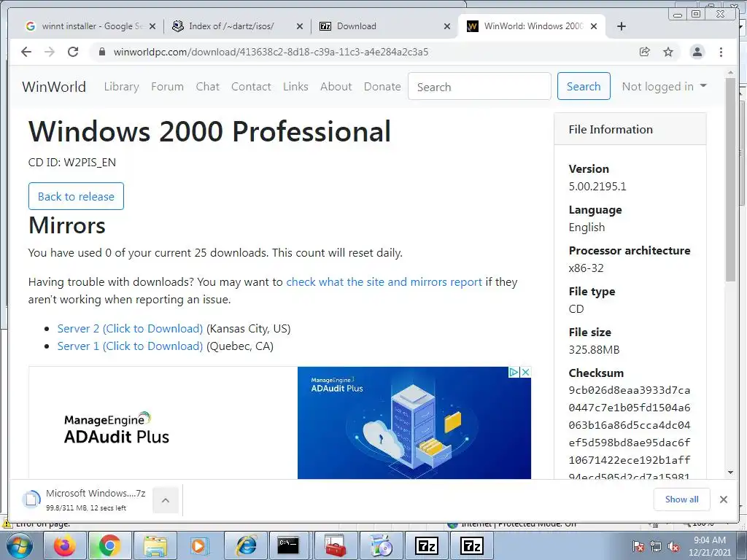Open the Contact nav item
Screen dimensions: 747x560
251,87
